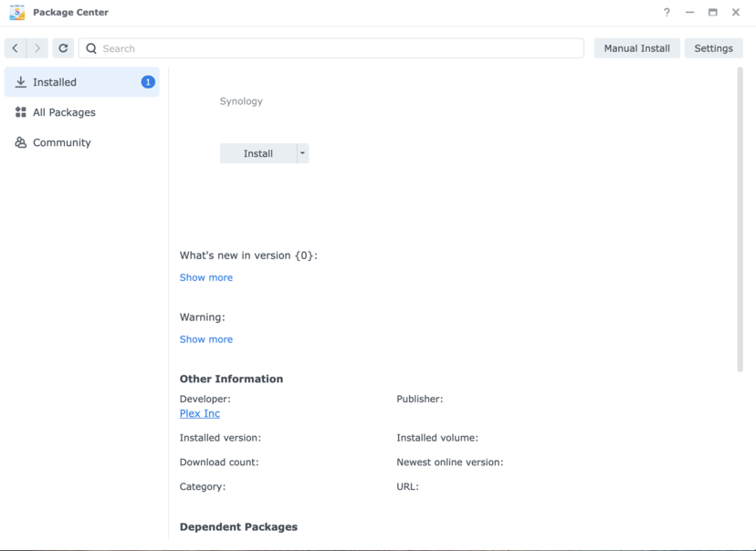Expand the Install button dropdown arrow

tap(302, 153)
